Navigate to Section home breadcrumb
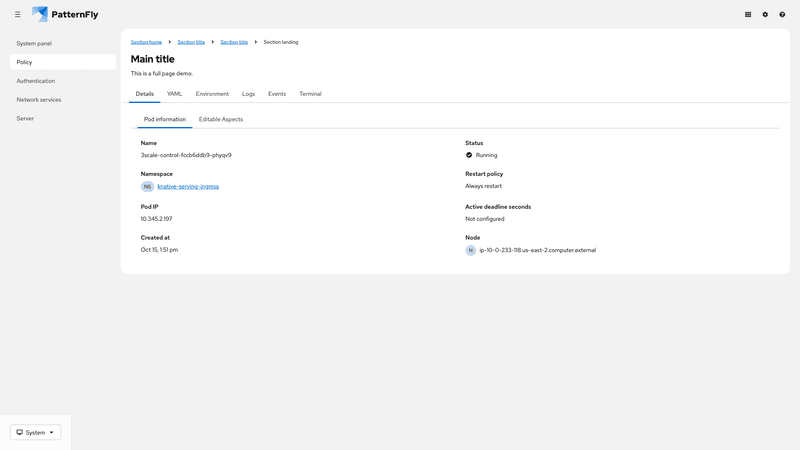 146,42
